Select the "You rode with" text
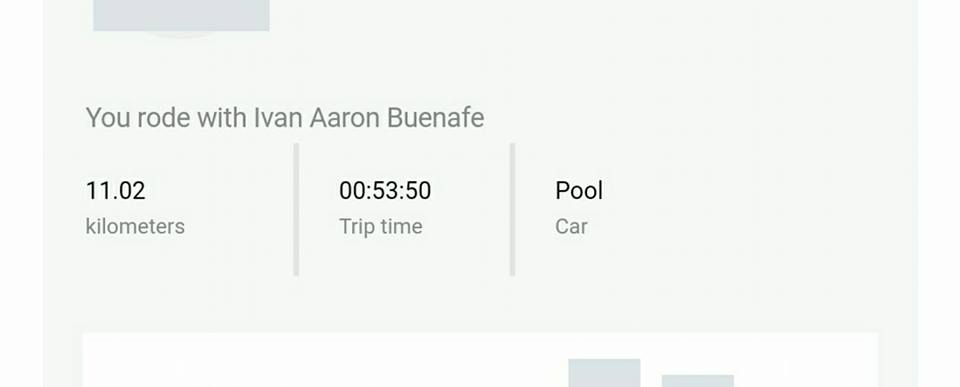Viewport: 960px width, 387px height. coord(167,117)
